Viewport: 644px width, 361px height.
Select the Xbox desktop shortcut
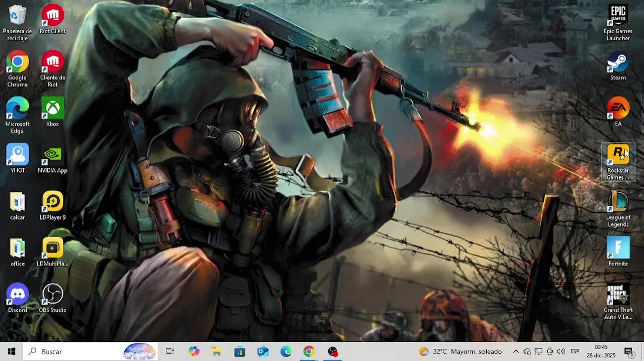[53, 112]
